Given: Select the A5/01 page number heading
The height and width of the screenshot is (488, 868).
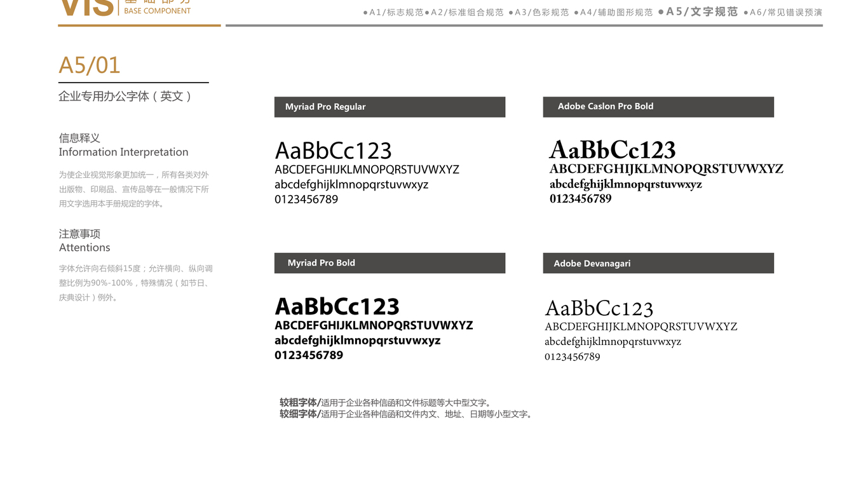Looking at the screenshot, I should [90, 65].
